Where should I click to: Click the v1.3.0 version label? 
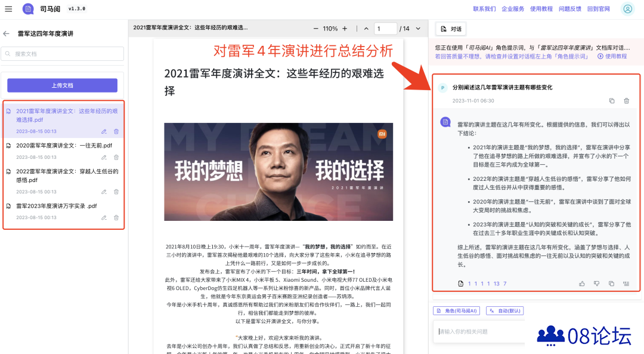tap(77, 8)
